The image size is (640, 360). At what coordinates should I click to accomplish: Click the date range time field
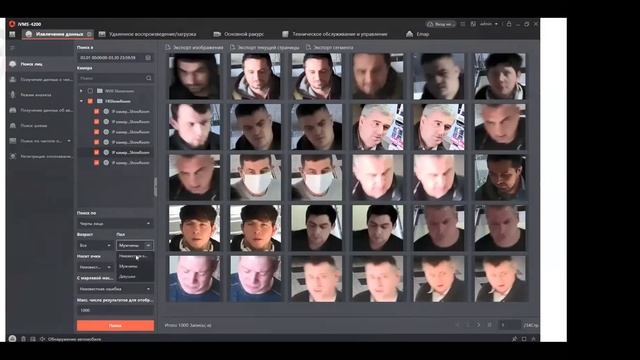[x=115, y=58]
